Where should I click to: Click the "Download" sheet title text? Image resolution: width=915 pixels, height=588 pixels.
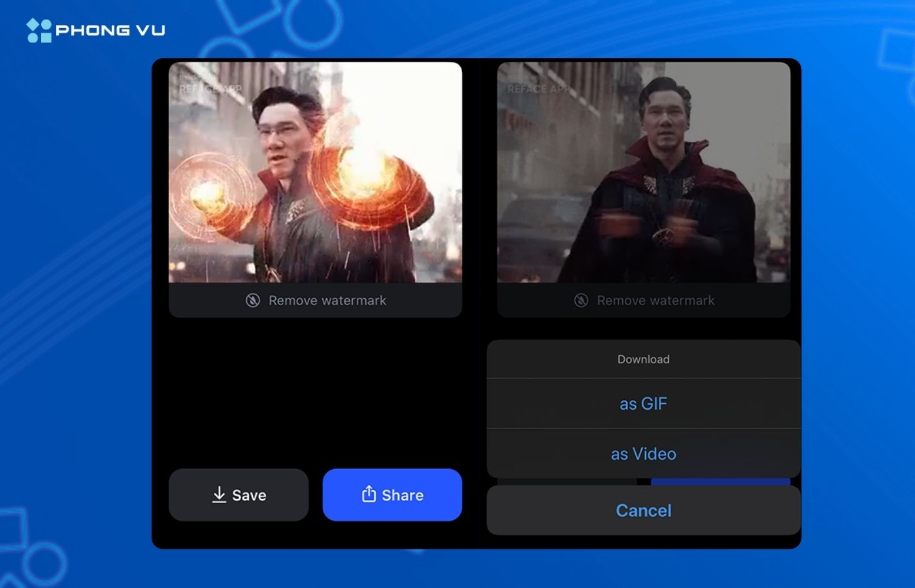point(644,359)
